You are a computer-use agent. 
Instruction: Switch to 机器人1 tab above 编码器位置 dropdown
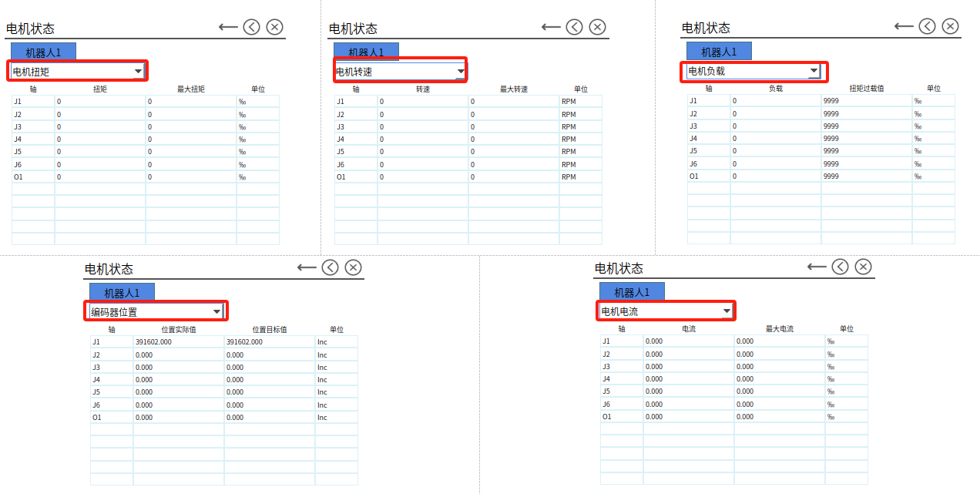coord(122,293)
